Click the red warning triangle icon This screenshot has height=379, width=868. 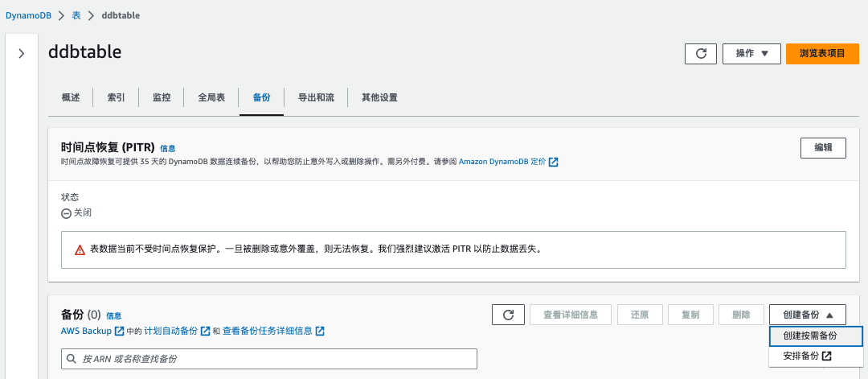point(80,250)
